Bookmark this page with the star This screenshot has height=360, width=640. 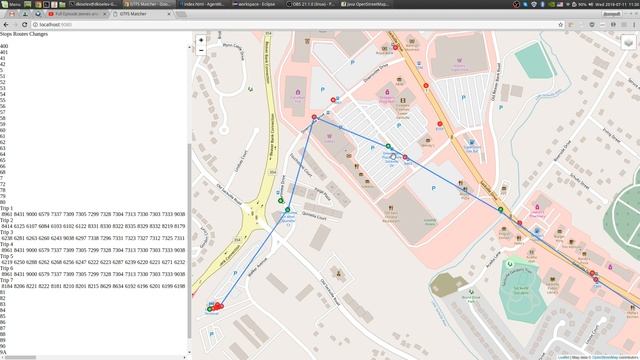click(560, 24)
